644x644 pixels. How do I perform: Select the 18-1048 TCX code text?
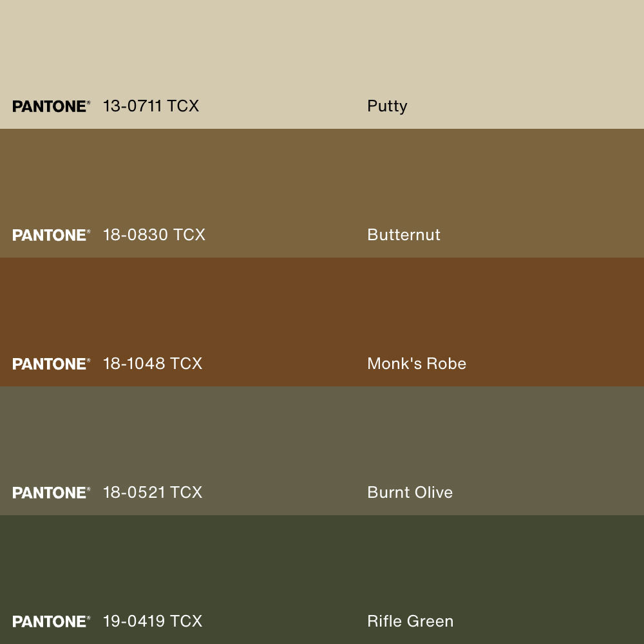coord(153,364)
